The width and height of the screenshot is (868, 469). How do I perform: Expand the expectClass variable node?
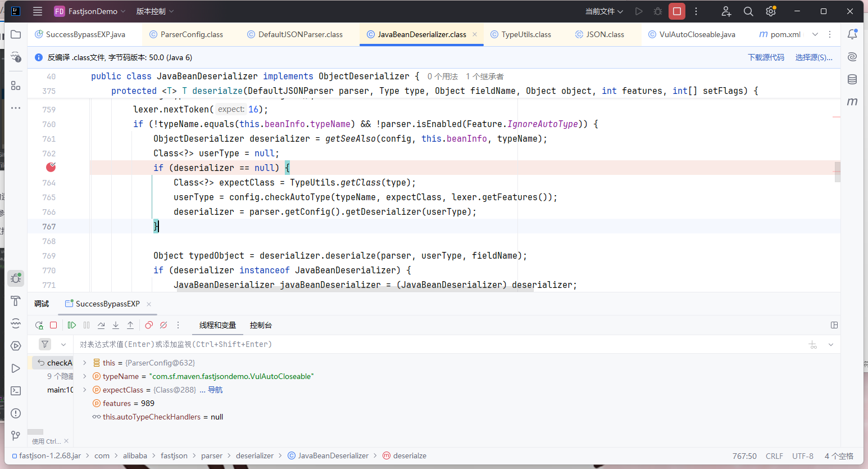[x=85, y=390]
